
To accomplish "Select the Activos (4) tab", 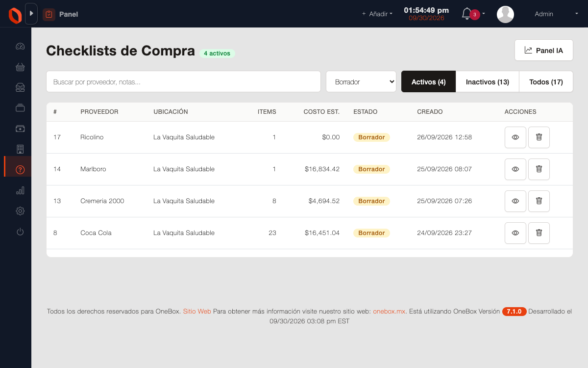I will (429, 81).
